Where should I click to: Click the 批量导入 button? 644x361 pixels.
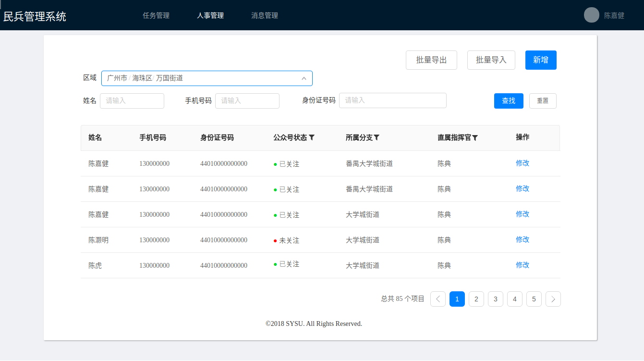pyautogui.click(x=491, y=60)
